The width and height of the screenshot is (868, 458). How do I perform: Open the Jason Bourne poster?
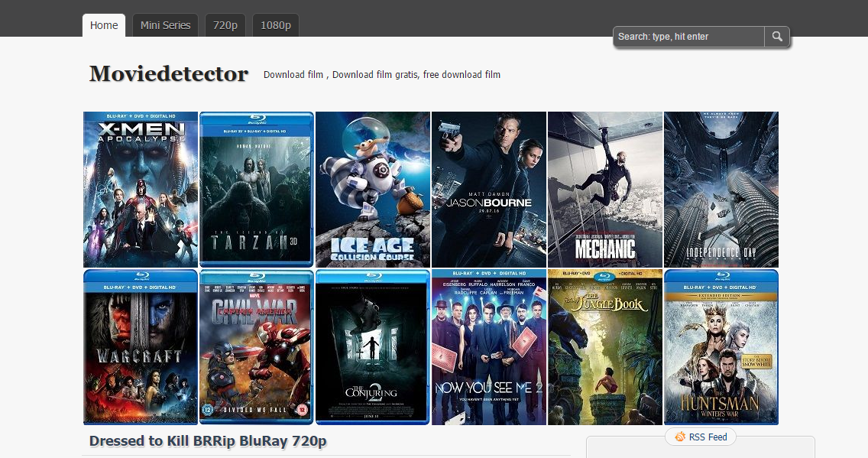point(489,190)
